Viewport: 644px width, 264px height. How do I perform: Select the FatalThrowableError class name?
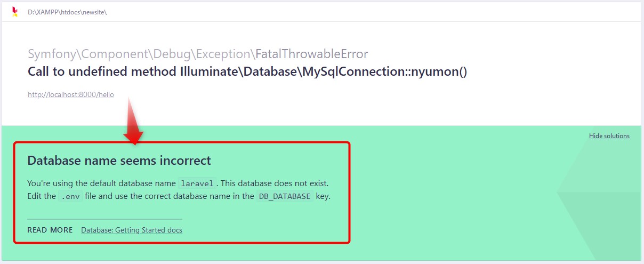312,54
